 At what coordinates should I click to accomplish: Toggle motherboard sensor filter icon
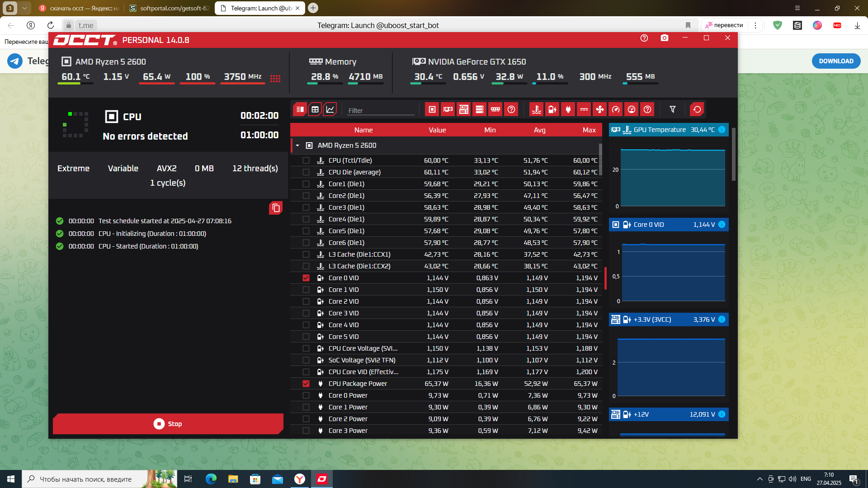[464, 109]
